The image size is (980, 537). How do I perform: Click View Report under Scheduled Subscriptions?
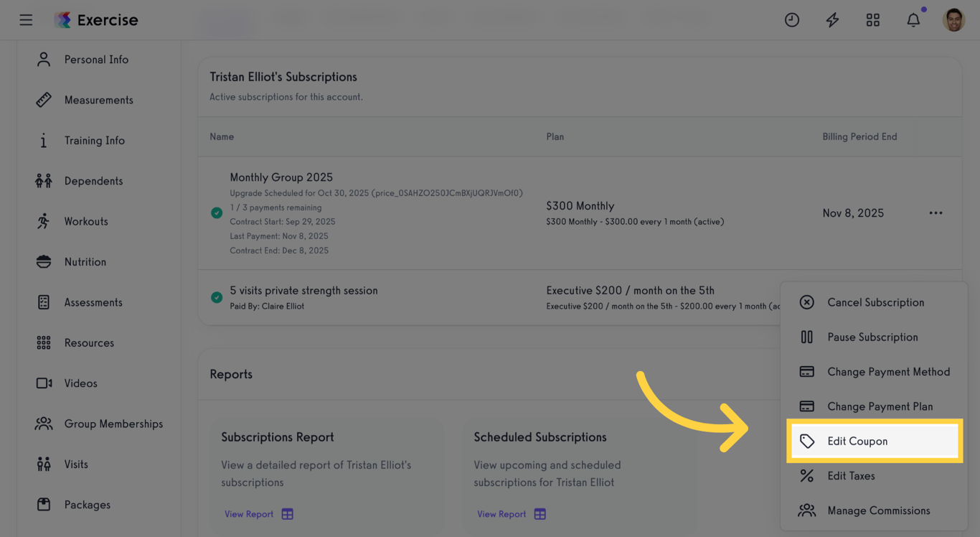coord(501,514)
